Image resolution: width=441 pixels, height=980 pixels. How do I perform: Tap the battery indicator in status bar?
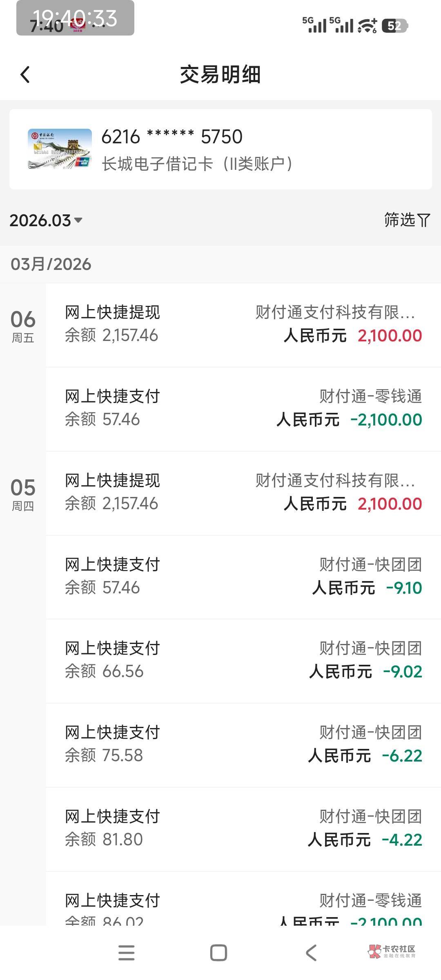394,26
